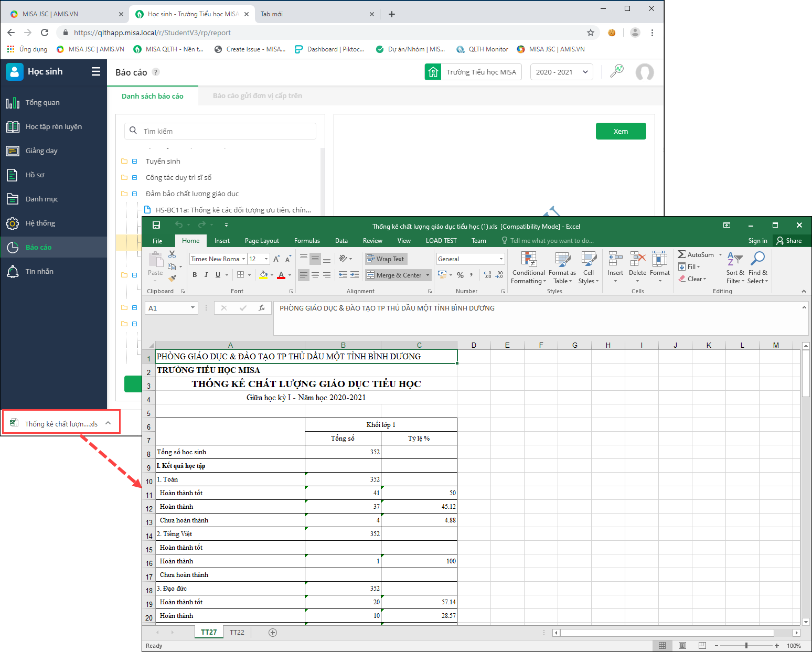Image resolution: width=812 pixels, height=652 pixels.
Task: Open the Times New Roman font dropdown
Action: point(243,259)
